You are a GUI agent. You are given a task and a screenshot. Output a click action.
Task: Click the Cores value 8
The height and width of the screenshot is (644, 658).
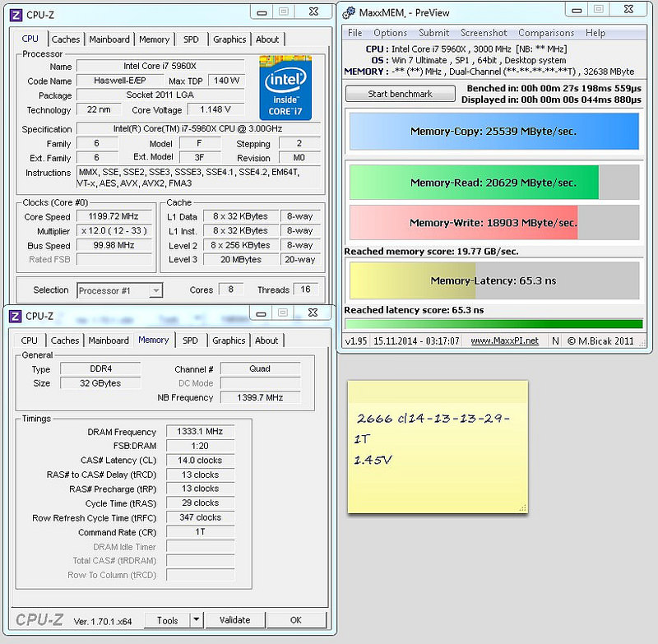point(231,289)
